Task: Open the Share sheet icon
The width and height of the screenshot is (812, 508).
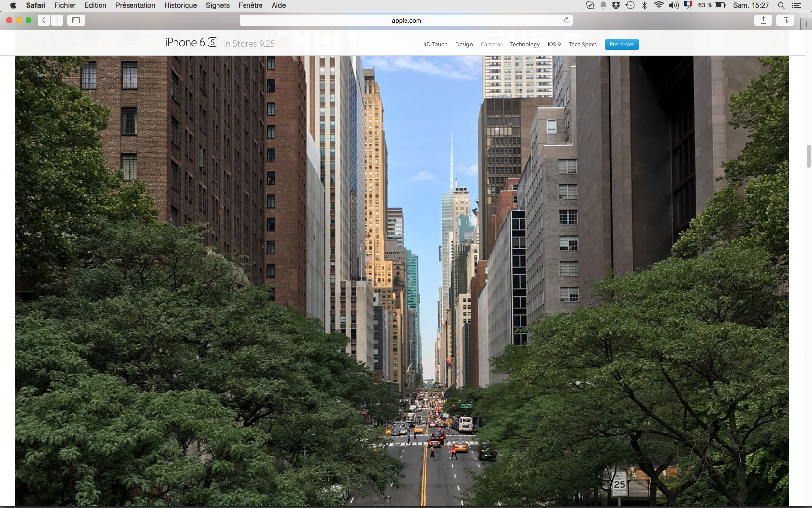Action: [763, 20]
